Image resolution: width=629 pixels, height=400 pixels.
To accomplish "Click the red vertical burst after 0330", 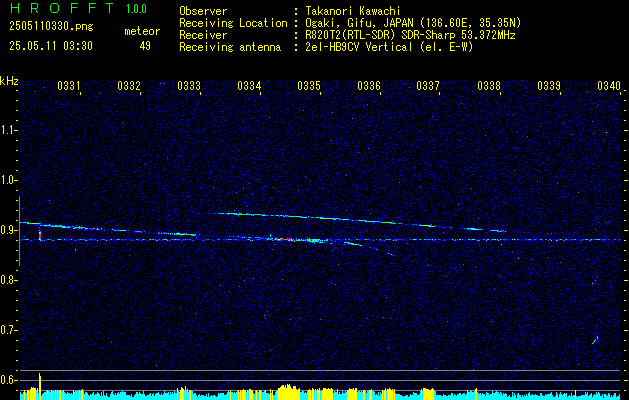I will click(x=40, y=235).
